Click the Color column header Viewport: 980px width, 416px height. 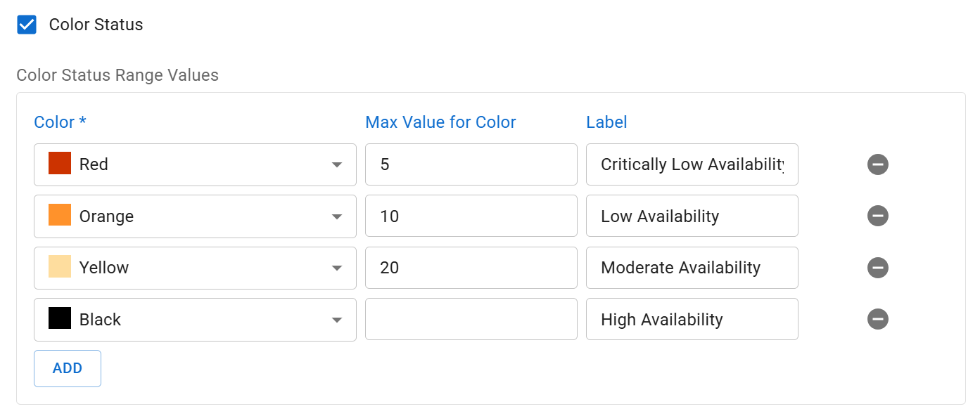tap(60, 122)
